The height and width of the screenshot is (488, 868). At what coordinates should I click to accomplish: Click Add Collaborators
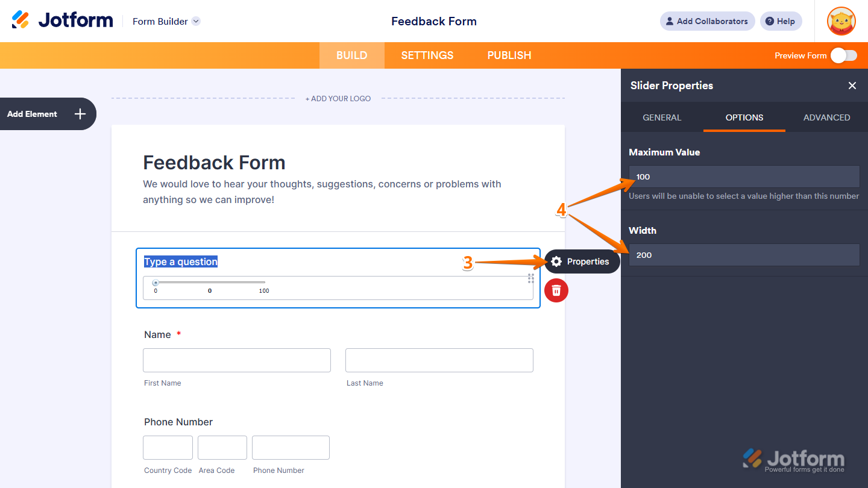coord(707,21)
